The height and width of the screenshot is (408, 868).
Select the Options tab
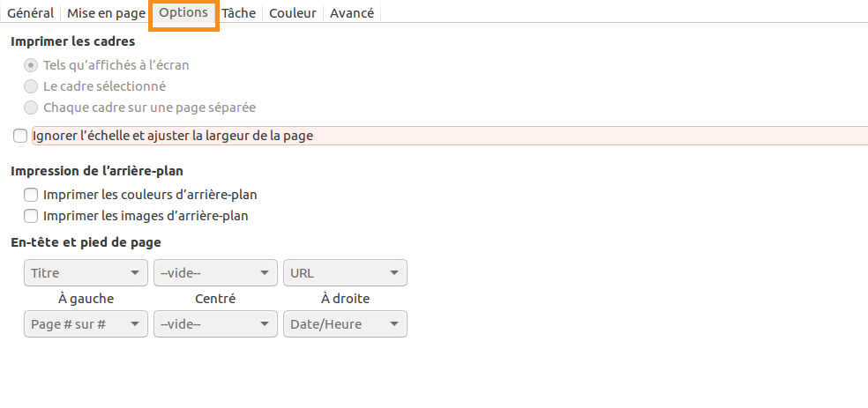point(183,13)
